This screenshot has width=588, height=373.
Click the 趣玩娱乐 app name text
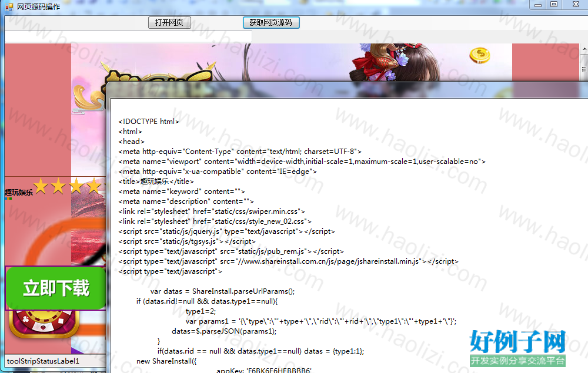coord(19,193)
